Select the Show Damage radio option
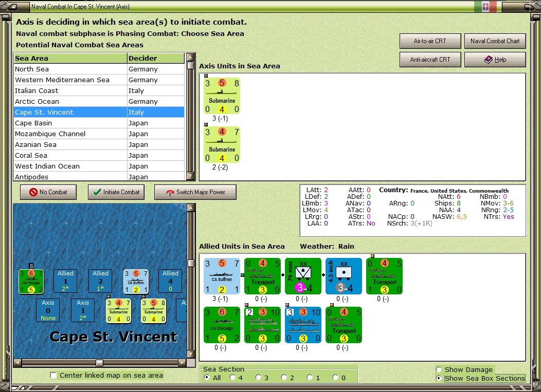The height and width of the screenshot is (392, 541). point(439,369)
